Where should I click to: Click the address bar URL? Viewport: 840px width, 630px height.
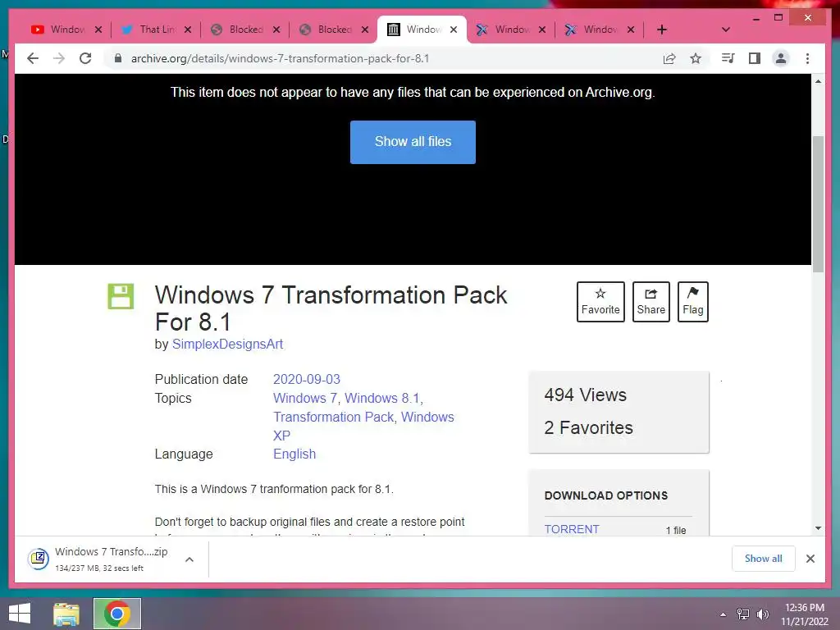(281, 58)
